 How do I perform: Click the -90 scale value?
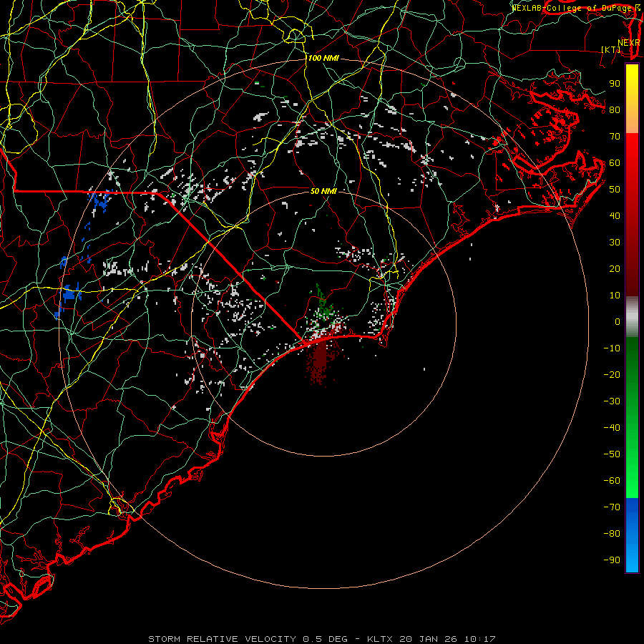click(612, 560)
